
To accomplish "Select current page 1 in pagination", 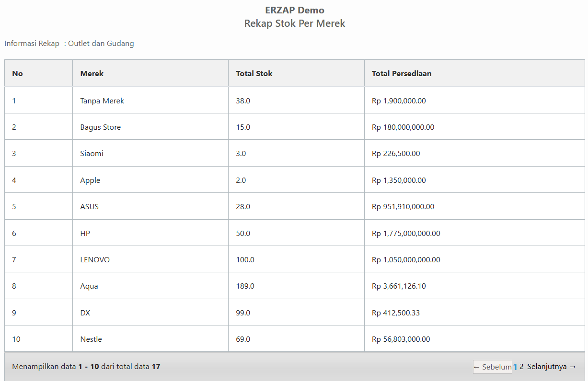I will coord(515,367).
